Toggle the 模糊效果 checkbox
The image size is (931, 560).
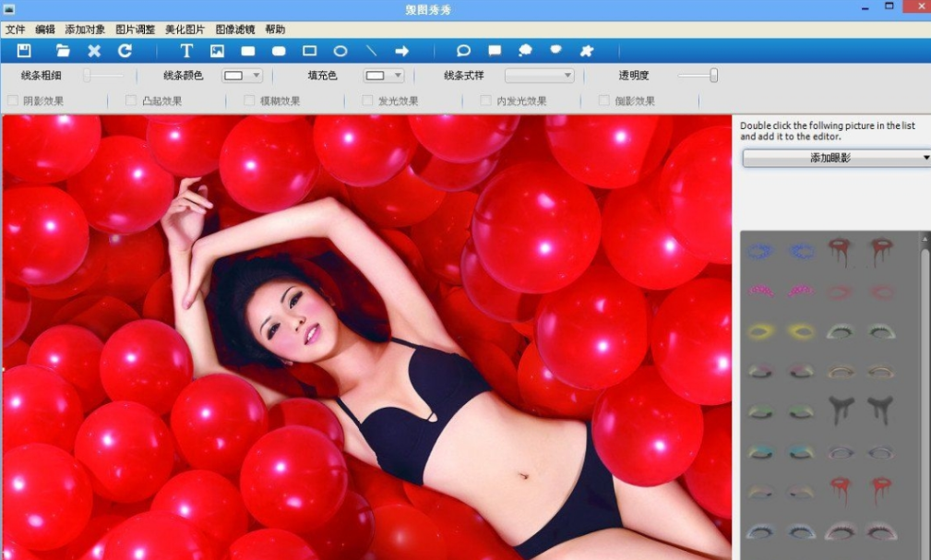coord(249,101)
